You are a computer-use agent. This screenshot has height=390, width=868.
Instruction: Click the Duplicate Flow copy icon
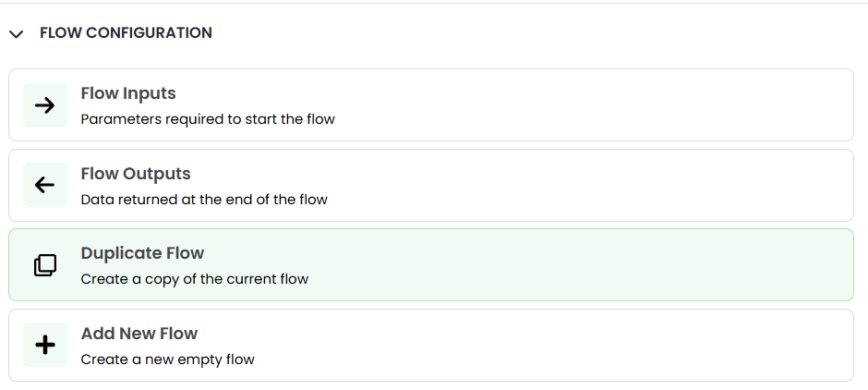pos(44,265)
